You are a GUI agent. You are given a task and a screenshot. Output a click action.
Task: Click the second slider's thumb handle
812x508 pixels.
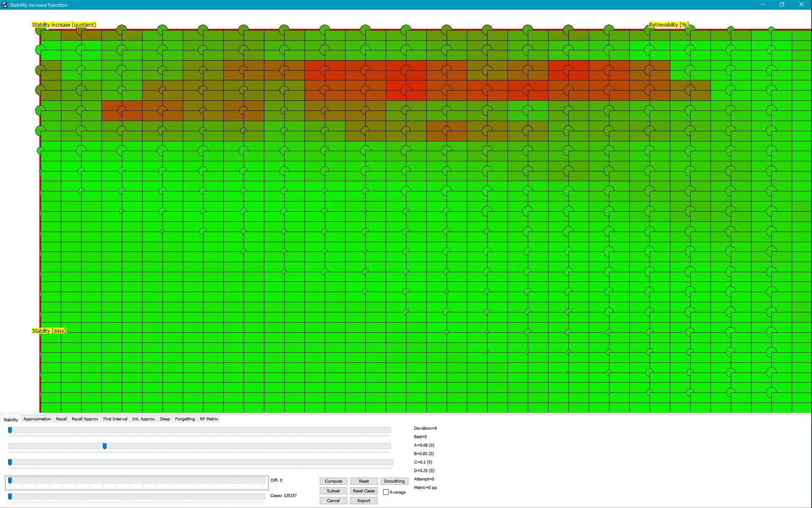pos(104,446)
